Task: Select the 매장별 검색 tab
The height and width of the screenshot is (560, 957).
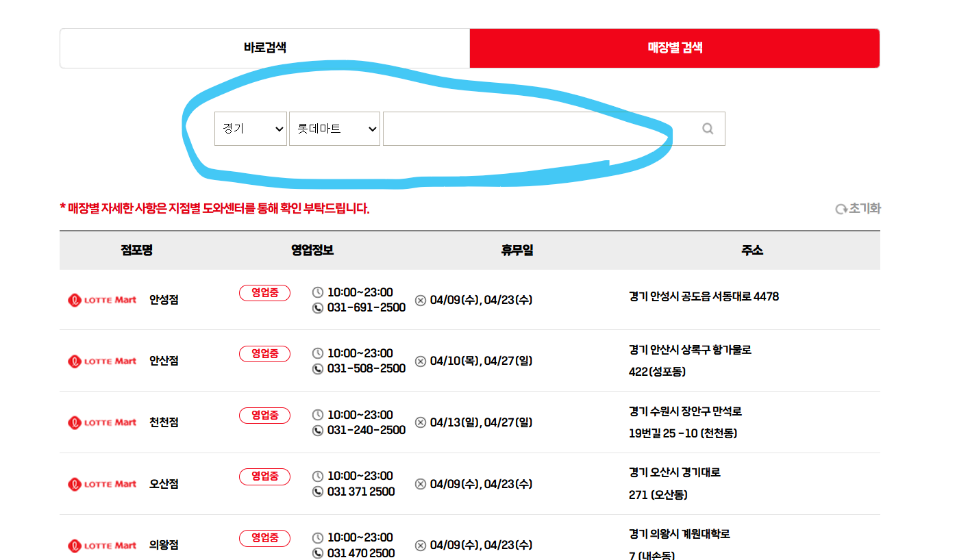Action: pos(675,48)
